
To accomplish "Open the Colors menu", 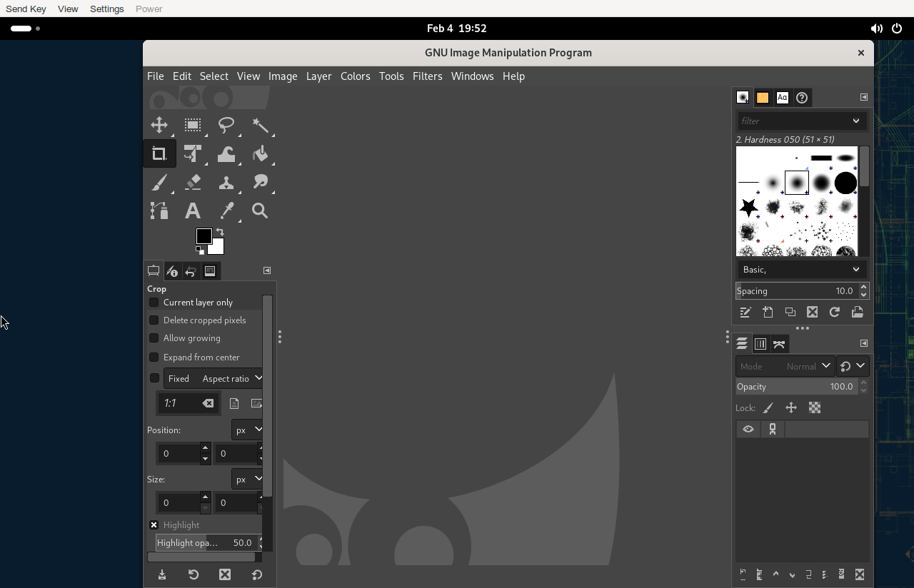I will [x=355, y=76].
